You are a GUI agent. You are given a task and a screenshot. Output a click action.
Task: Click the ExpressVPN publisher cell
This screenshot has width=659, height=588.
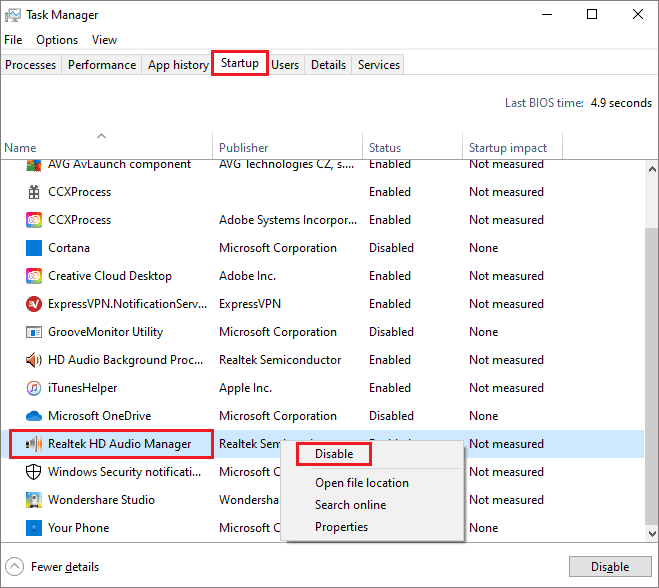(x=250, y=304)
